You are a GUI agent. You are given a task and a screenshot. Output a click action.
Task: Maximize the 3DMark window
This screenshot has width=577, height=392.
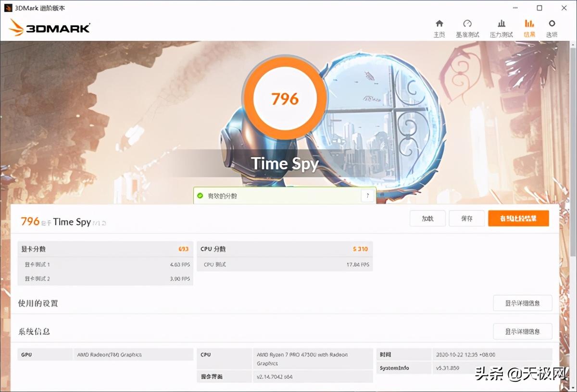pos(539,8)
